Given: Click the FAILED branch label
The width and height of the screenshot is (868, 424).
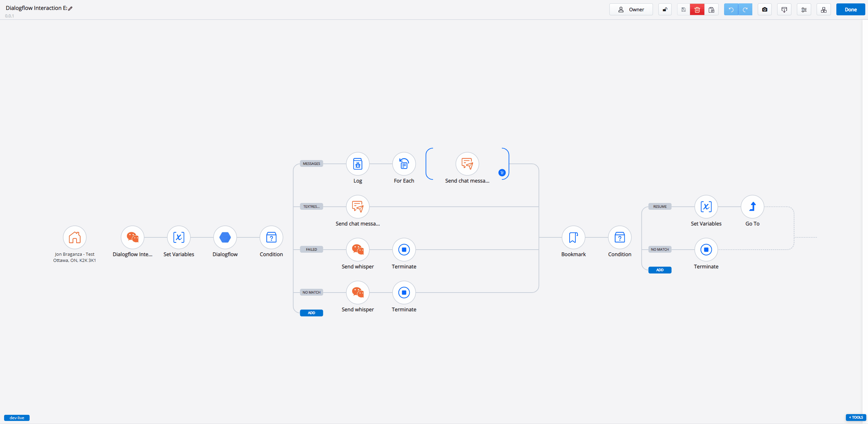Looking at the screenshot, I should pos(311,249).
